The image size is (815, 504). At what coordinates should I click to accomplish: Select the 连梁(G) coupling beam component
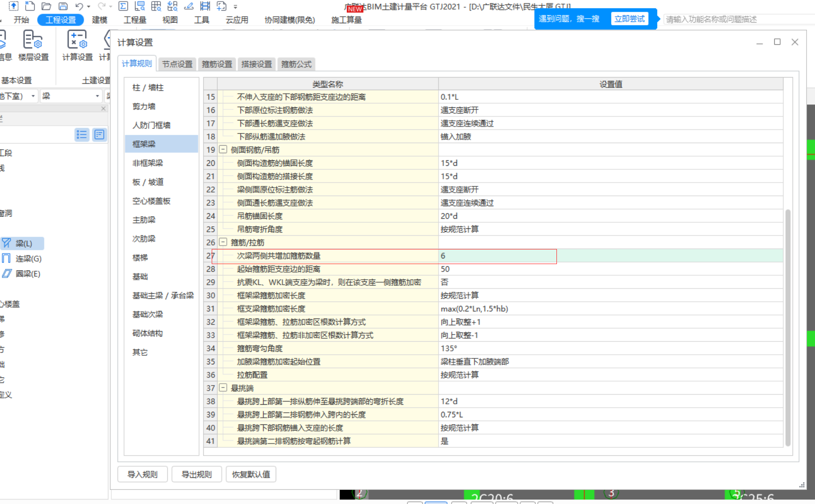[22, 259]
